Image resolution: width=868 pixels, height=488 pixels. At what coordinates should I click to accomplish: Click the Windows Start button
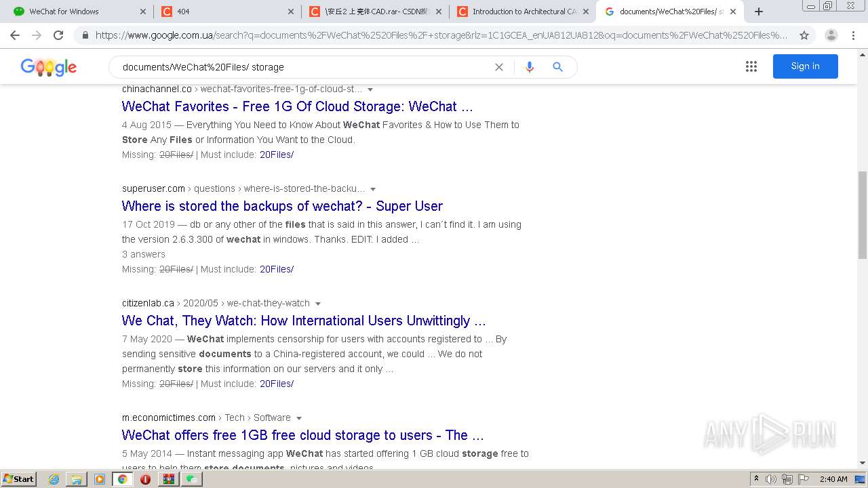pos(18,479)
